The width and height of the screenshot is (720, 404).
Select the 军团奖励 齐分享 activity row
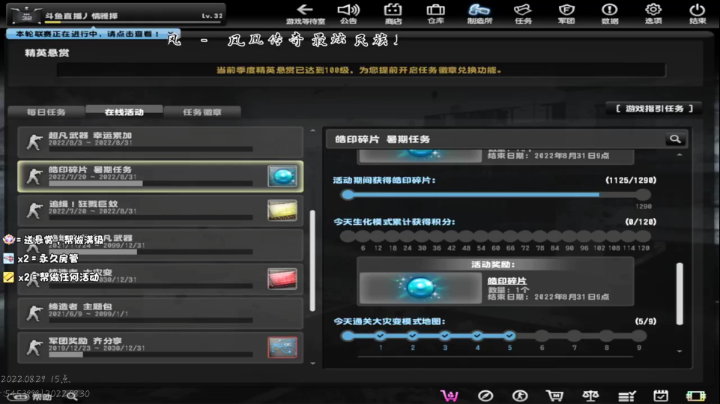tap(160, 348)
